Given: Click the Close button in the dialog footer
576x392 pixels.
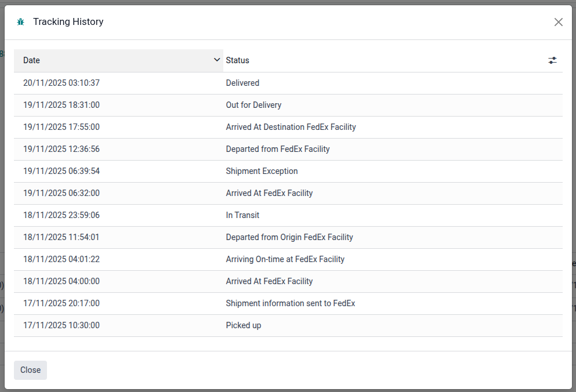Looking at the screenshot, I should 31,370.
